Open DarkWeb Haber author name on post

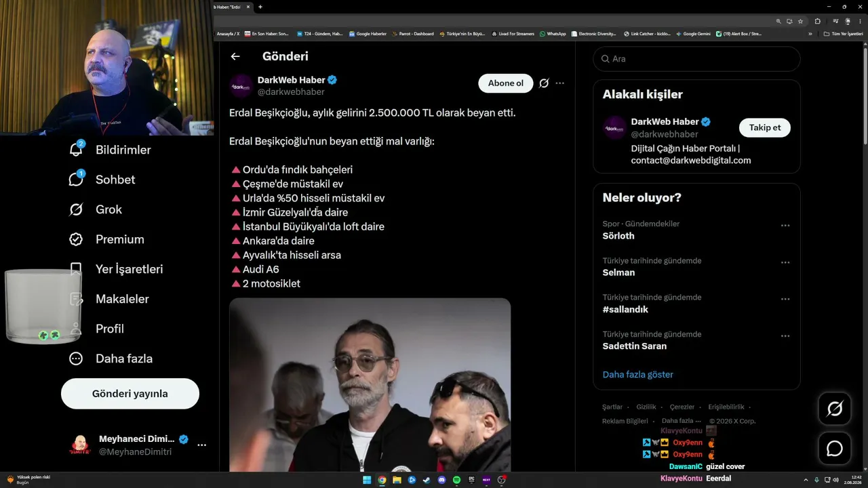pos(292,80)
